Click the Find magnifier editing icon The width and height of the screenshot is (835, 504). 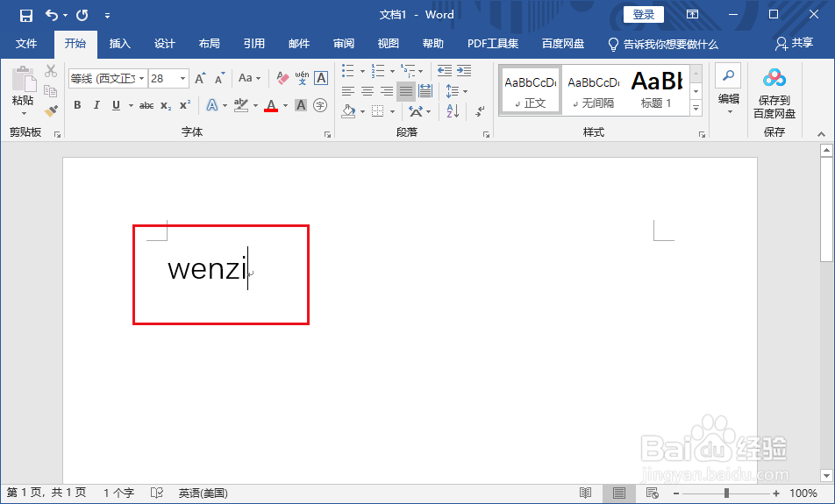pyautogui.click(x=728, y=76)
